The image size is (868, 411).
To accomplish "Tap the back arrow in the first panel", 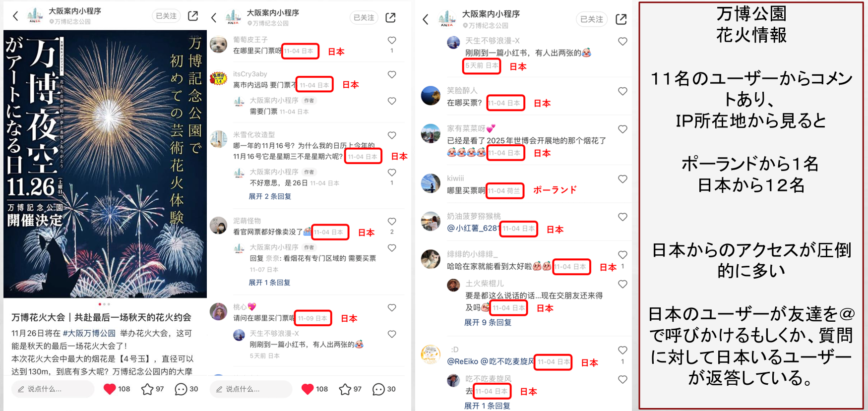I will (15, 16).
